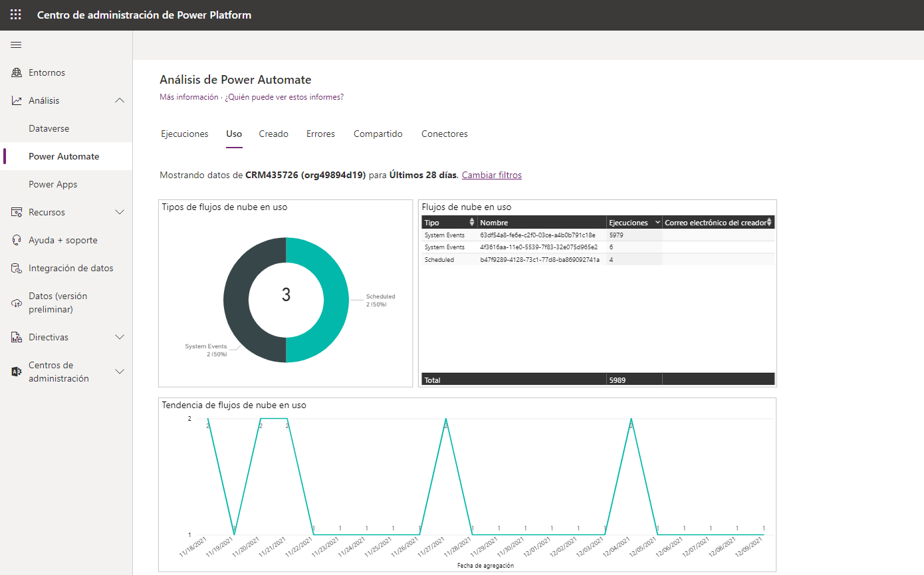Click the Recursos icon in sidebar
The image size is (924, 575).
click(17, 212)
